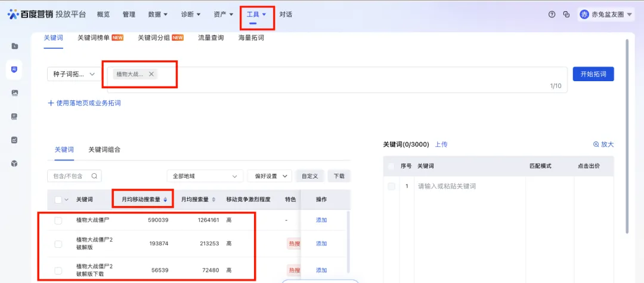Screen dimensions: 644x283
Task: Click the 热搜 tag on 193874 row
Action: coord(293,244)
